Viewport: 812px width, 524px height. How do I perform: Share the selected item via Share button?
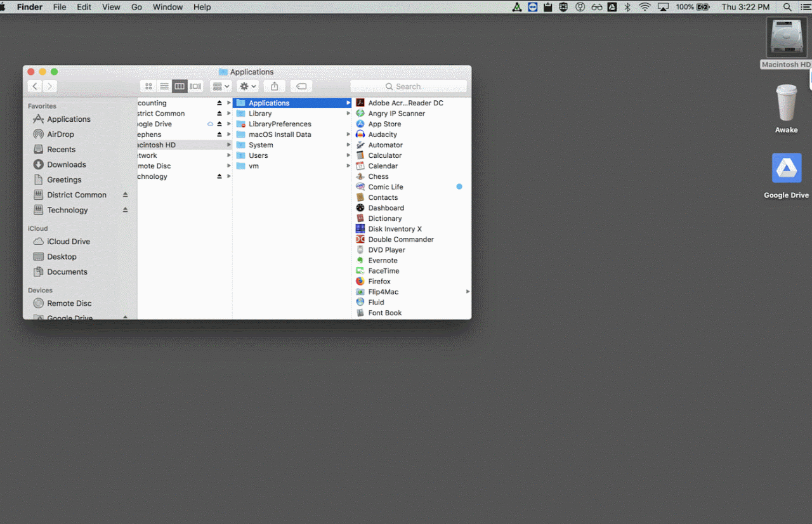(275, 86)
